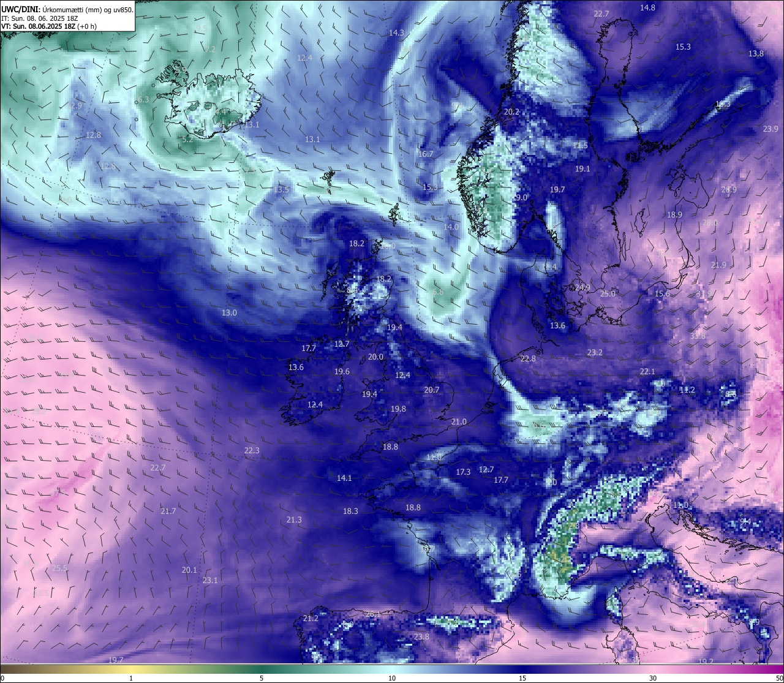This screenshot has height=683, width=784.
Task: Click the 17.3 value on the map
Action: [x=463, y=472]
